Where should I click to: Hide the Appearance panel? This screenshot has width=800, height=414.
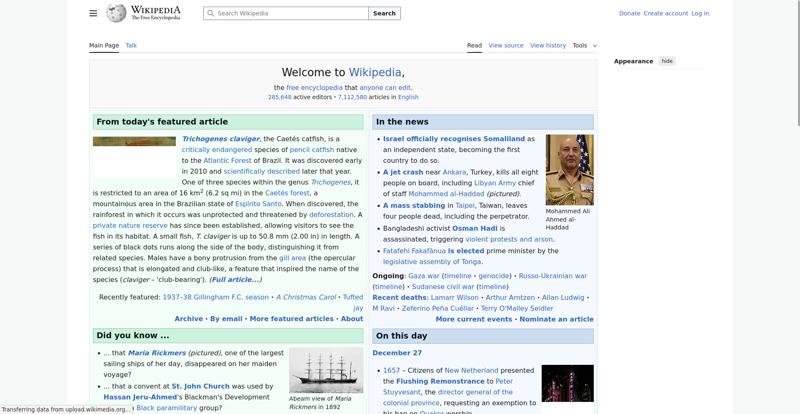coord(667,61)
